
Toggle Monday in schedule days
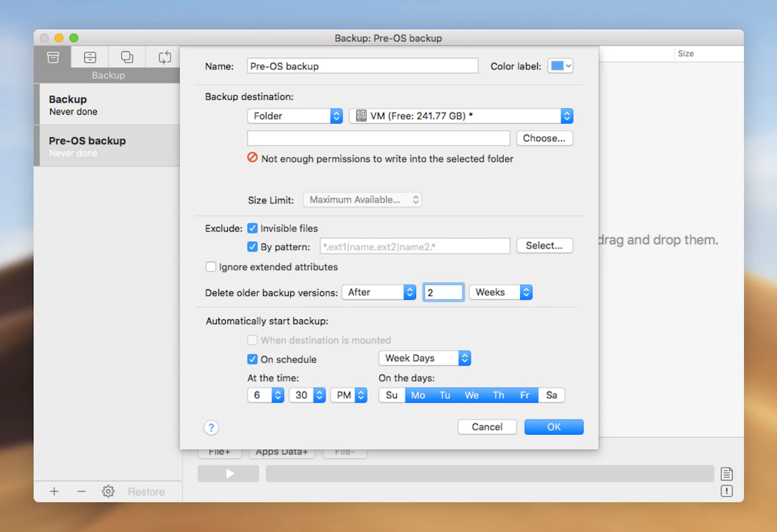(x=418, y=395)
